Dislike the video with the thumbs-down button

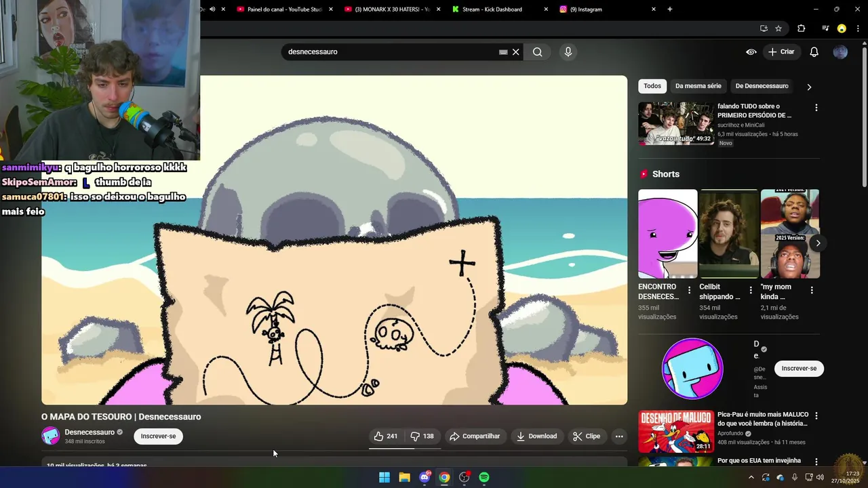tap(422, 436)
